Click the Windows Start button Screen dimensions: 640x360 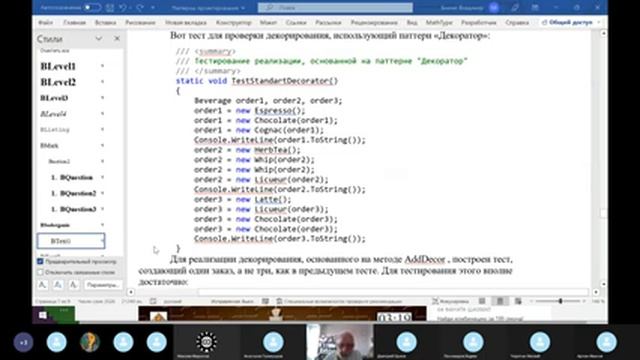[x=43, y=315]
